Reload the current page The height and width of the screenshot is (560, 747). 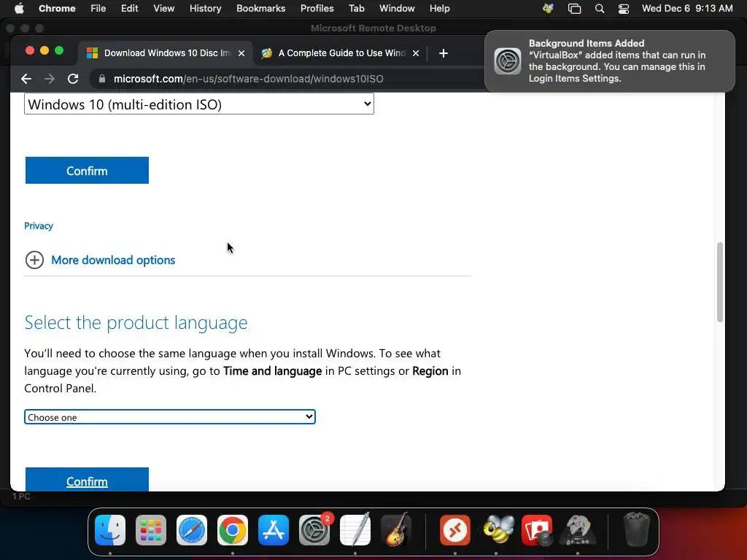(x=73, y=79)
